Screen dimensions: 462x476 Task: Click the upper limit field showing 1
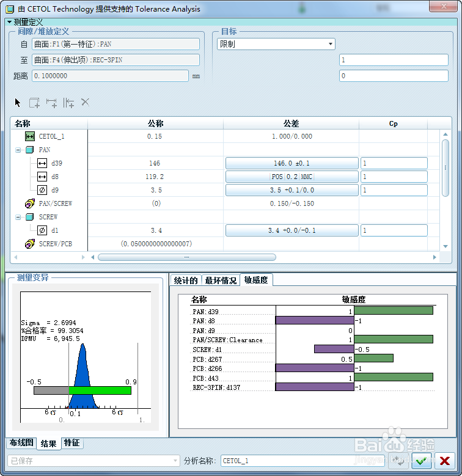click(x=394, y=60)
